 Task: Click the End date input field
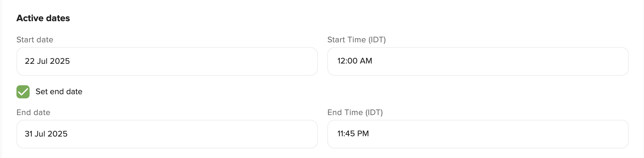167,134
